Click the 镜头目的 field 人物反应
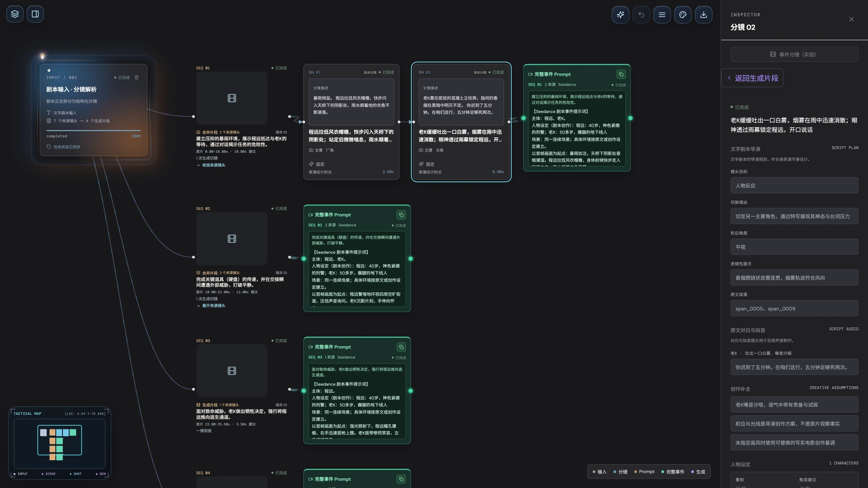 [794, 185]
